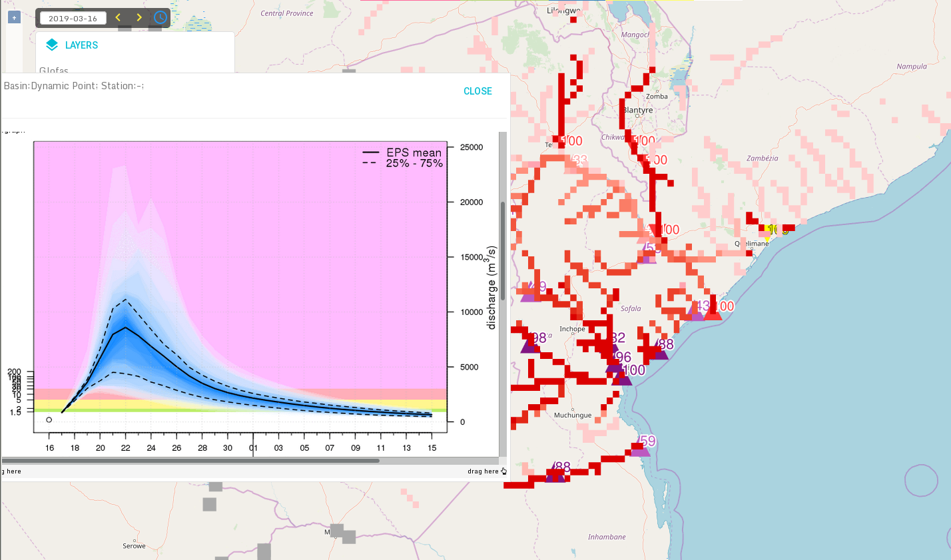Open the LAYERS panel heading

point(81,45)
